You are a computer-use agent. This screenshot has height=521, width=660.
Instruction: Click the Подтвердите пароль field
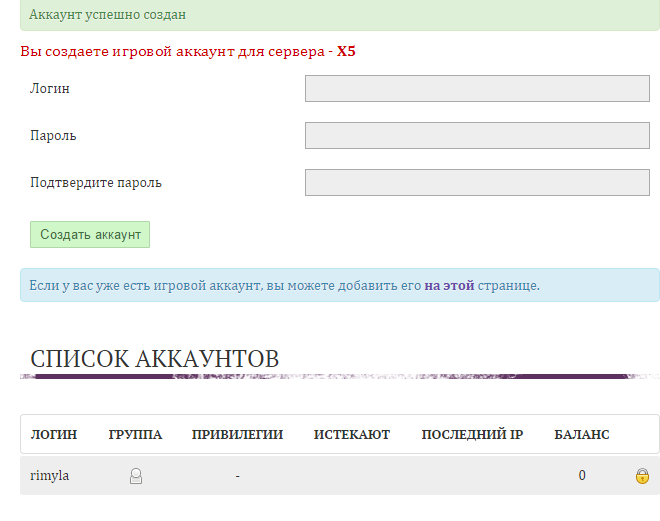(x=477, y=183)
